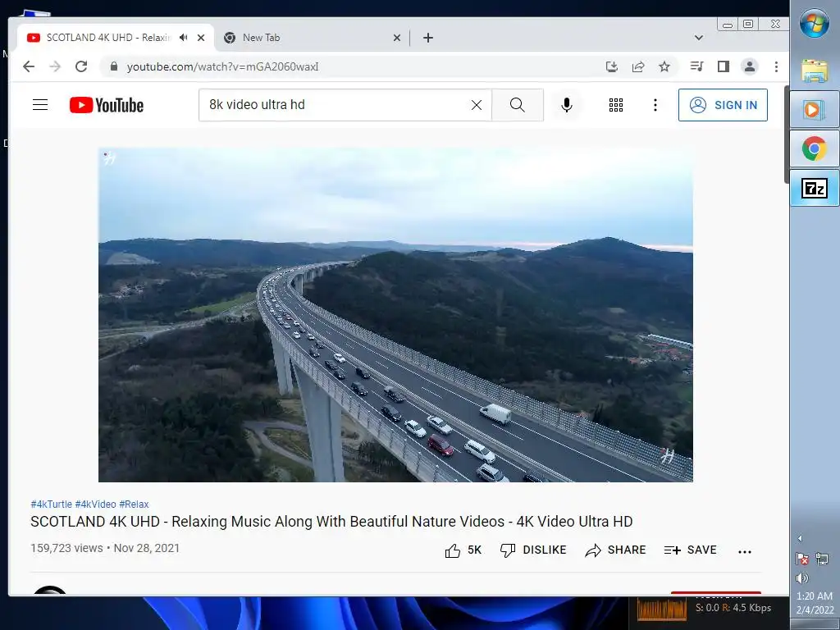This screenshot has height=630, width=840.
Task: Start voice search with microphone
Action: 567,105
